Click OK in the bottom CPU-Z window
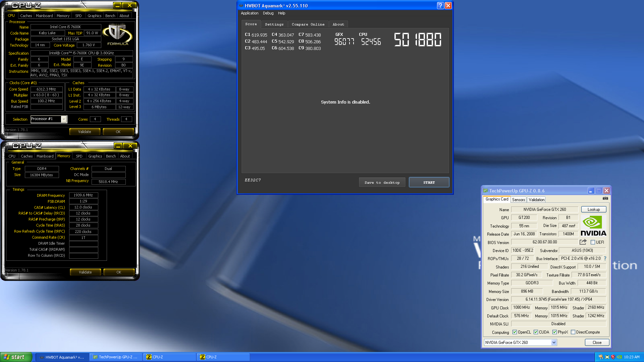 tap(119, 272)
